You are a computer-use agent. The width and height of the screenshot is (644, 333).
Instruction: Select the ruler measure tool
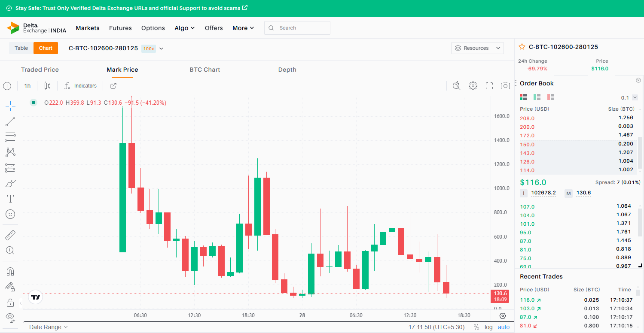[10, 235]
